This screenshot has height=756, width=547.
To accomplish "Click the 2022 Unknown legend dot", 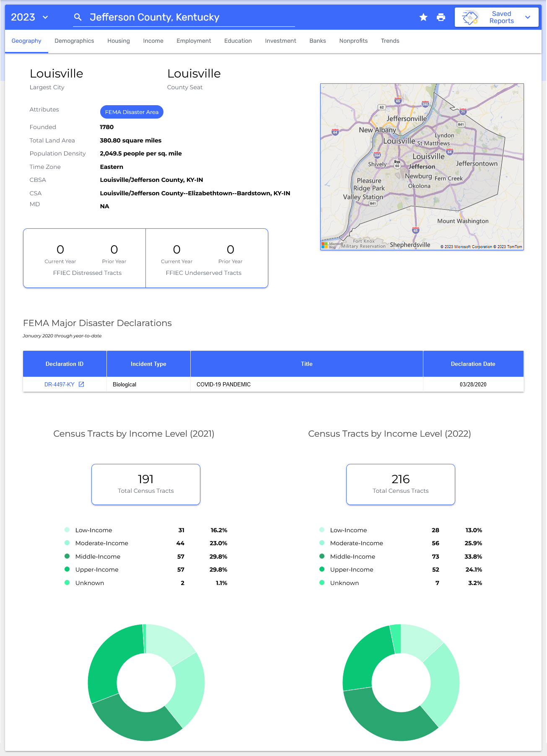I will (322, 583).
